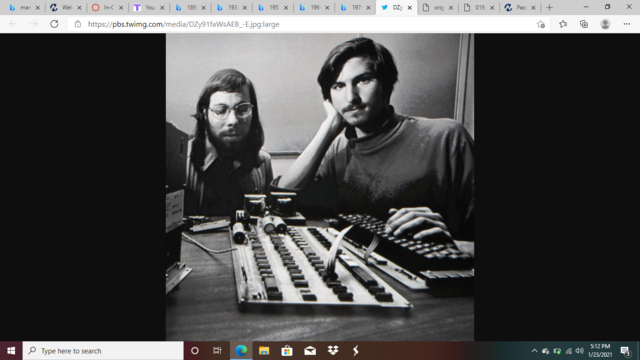Image resolution: width=640 pixels, height=360 pixels.
Task: Open Dropbox from taskbar
Action: (x=333, y=351)
